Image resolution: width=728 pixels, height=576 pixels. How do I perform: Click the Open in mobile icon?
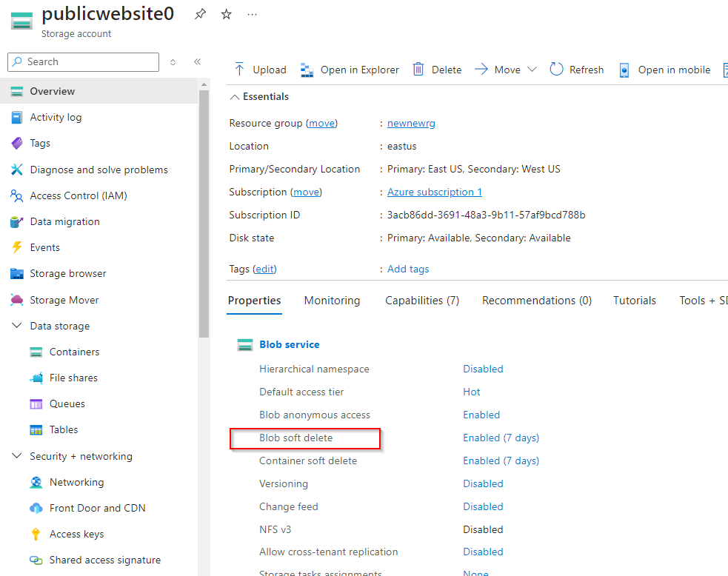point(624,70)
